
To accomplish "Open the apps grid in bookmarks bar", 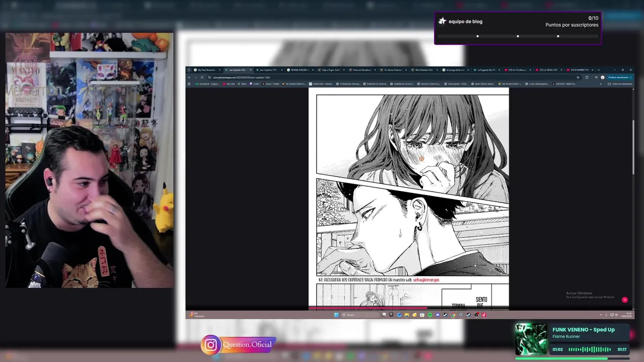I will [x=189, y=83].
